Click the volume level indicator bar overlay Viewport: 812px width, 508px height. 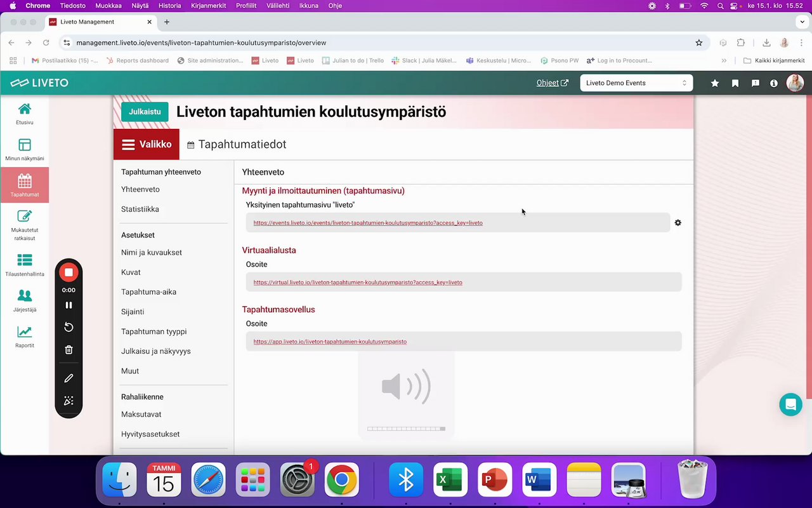pyautogui.click(x=406, y=429)
